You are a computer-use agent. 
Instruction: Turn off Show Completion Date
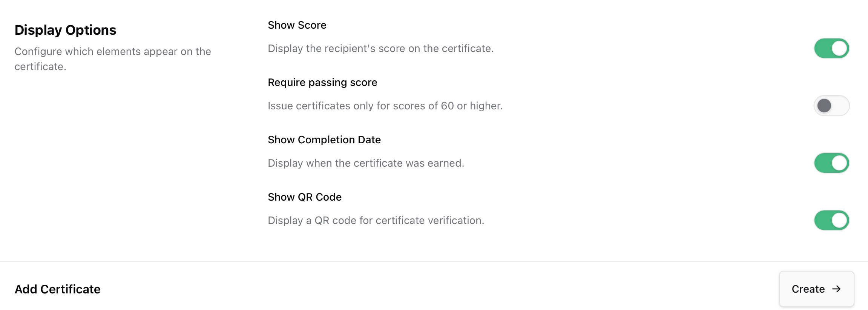point(831,163)
